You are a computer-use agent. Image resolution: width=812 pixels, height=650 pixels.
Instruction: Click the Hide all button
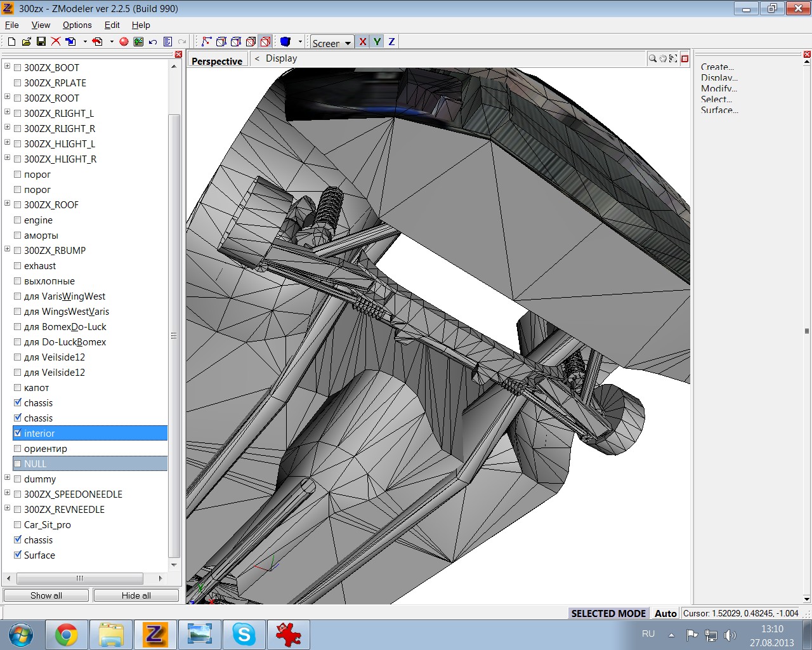136,595
